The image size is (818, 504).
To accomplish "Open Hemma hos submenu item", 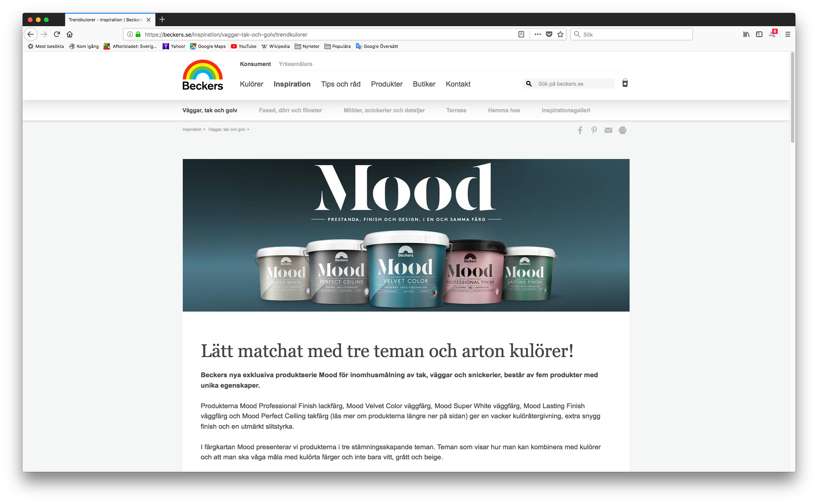I will pyautogui.click(x=504, y=110).
